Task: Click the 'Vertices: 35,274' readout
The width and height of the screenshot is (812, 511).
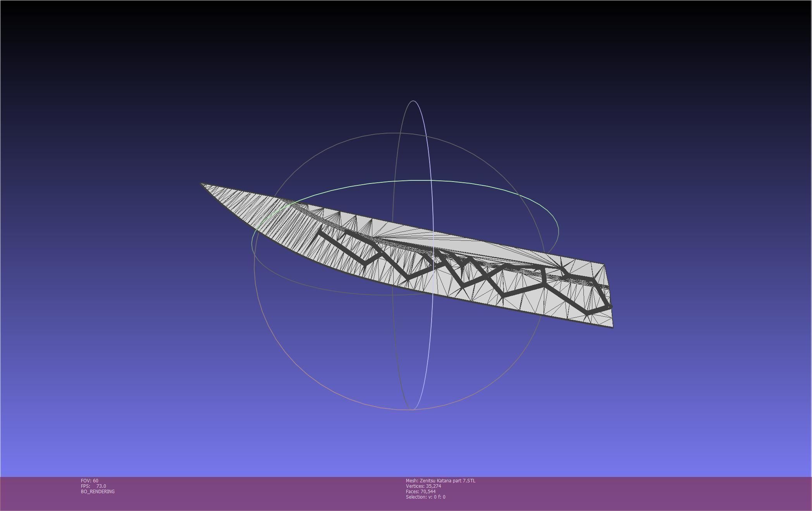Action: [423, 486]
